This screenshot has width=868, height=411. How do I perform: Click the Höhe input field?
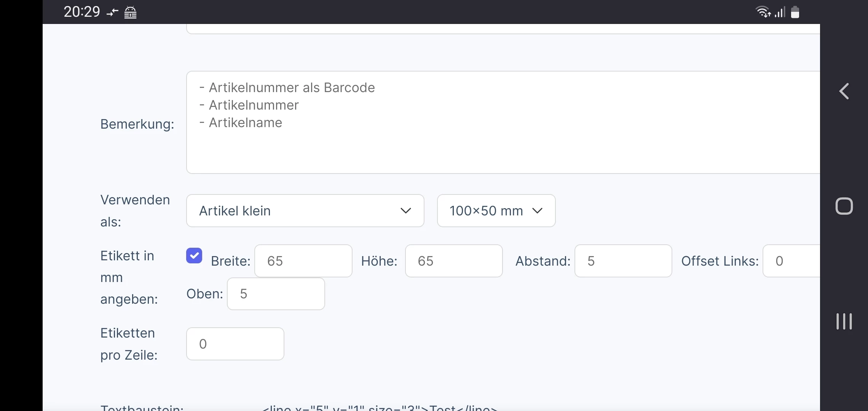454,261
